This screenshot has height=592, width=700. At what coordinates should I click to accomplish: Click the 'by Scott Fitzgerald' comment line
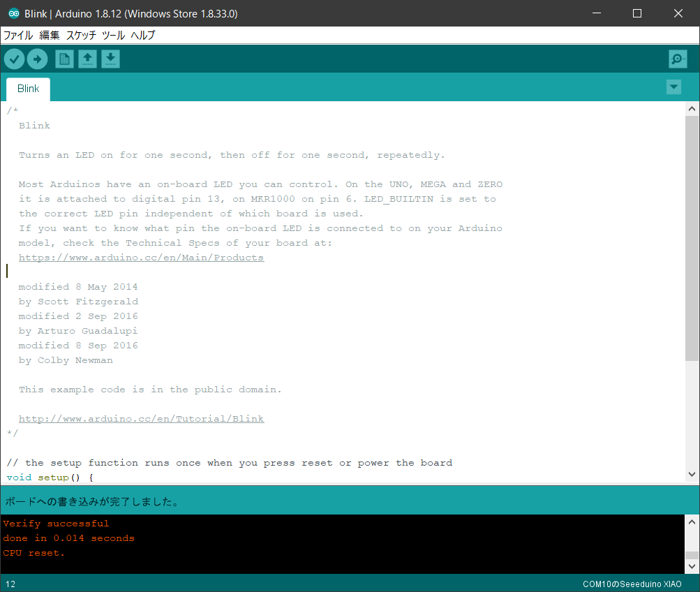click(x=78, y=302)
